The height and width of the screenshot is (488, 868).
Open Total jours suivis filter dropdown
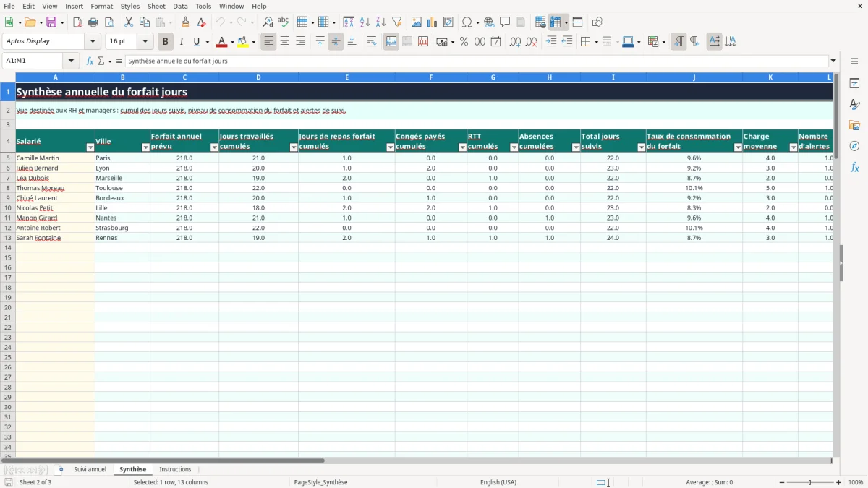tap(641, 147)
